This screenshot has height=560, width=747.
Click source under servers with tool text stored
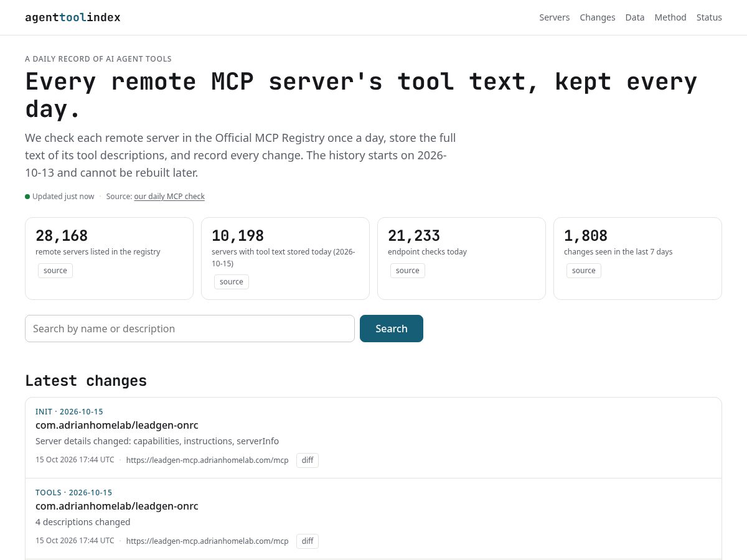pos(232,282)
